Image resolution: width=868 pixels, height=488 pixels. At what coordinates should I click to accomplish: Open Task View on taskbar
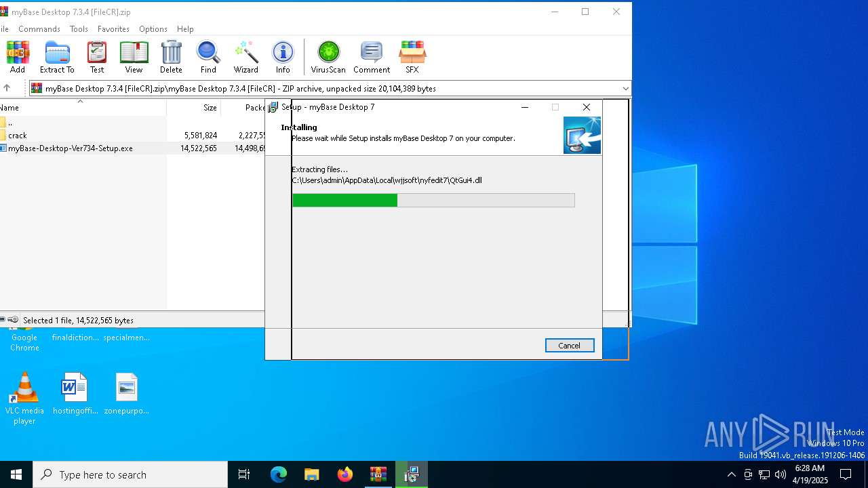244,474
